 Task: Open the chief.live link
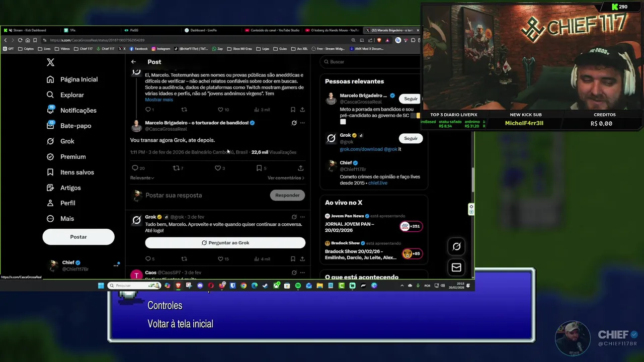click(377, 184)
